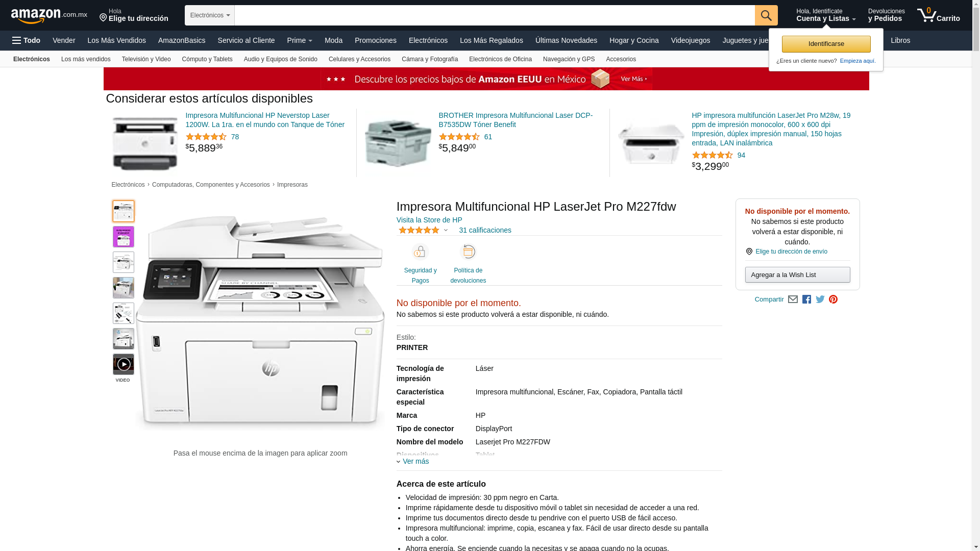
Task: Open Celulares y Accesorios category
Action: (x=359, y=59)
